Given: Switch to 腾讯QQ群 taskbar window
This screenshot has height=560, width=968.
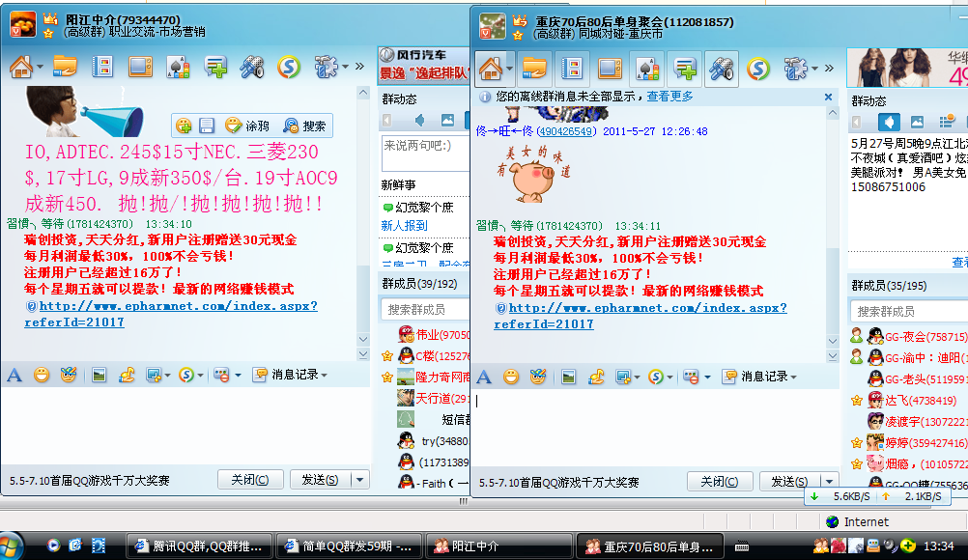Looking at the screenshot, I should click(x=199, y=546).
